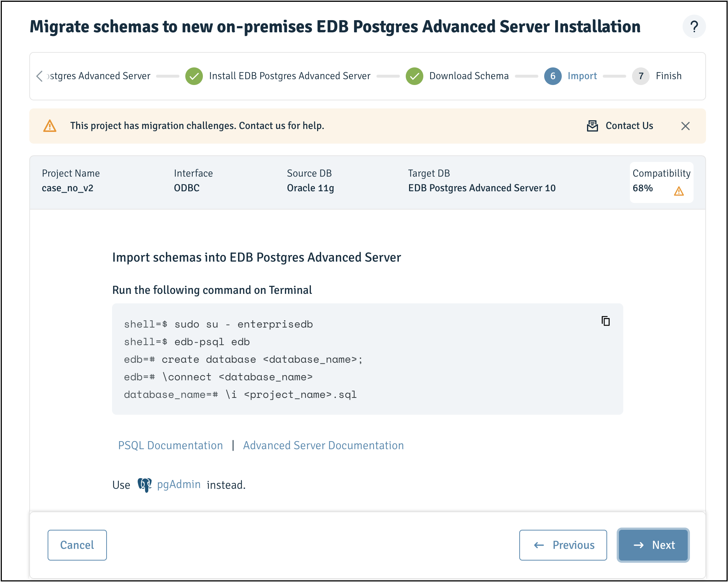Click the Oracle 11g source DB value
The height and width of the screenshot is (584, 728).
coord(311,188)
